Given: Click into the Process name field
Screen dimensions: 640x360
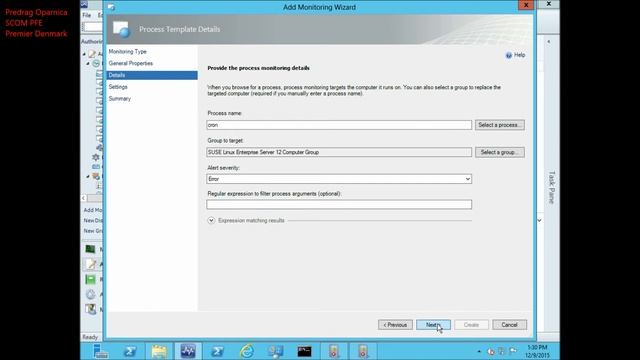Looking at the screenshot, I should pyautogui.click(x=339, y=125).
